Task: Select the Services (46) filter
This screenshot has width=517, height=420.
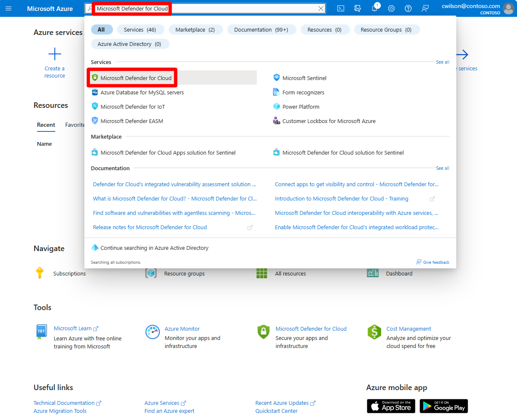Action: click(140, 29)
